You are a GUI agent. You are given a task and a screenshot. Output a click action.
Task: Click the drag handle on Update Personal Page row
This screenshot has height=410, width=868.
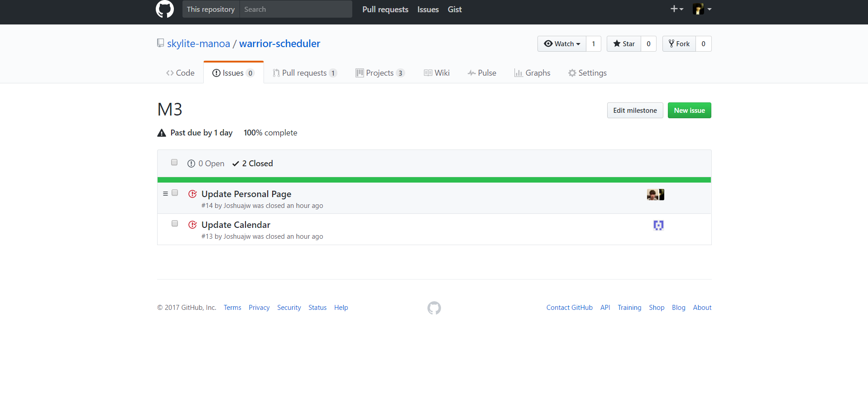point(165,193)
